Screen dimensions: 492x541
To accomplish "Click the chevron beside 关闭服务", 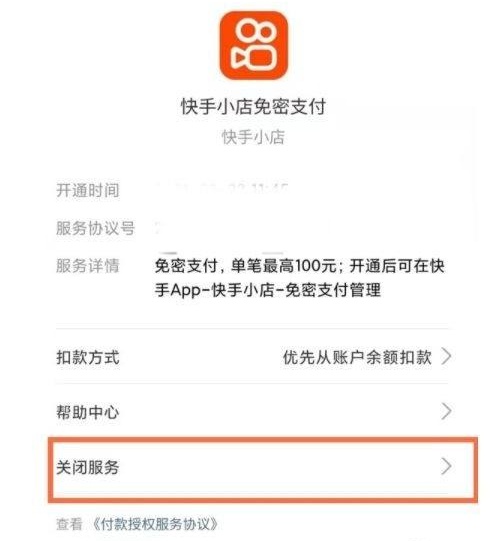I will [x=446, y=466].
